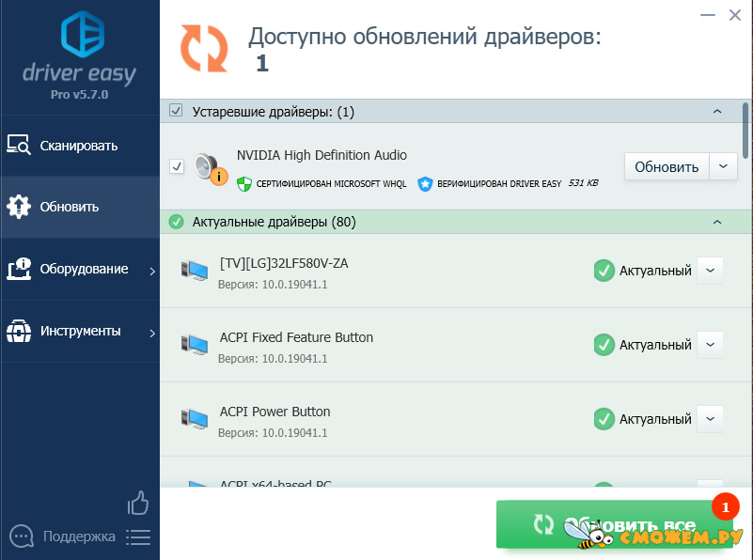Open the Инструменты menu item
Viewport: 753px width, 560px height.
coord(80,331)
